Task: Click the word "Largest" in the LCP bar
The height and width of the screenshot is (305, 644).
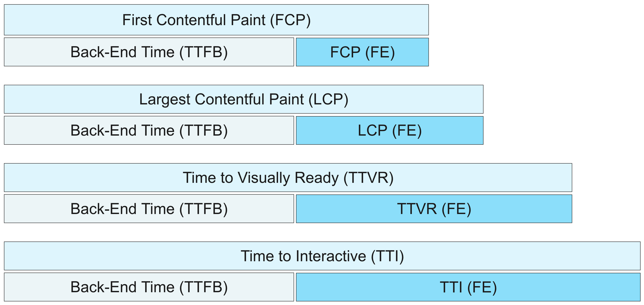Action: (x=165, y=99)
